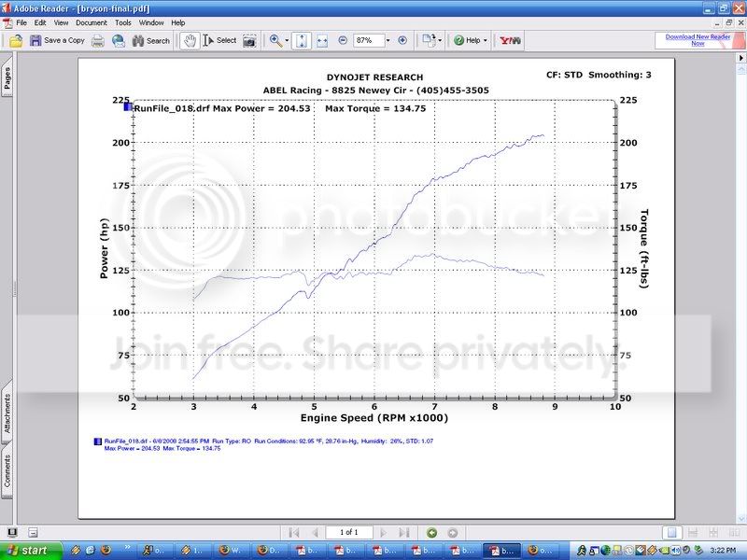Click the page number field showing 1 of 1
Image resolution: width=747 pixels, height=560 pixels.
(x=349, y=532)
